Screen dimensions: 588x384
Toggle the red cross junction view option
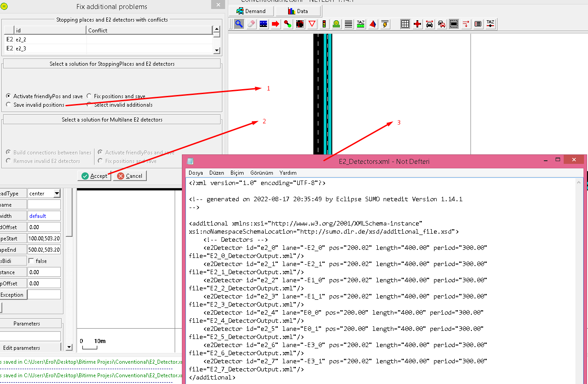click(417, 24)
